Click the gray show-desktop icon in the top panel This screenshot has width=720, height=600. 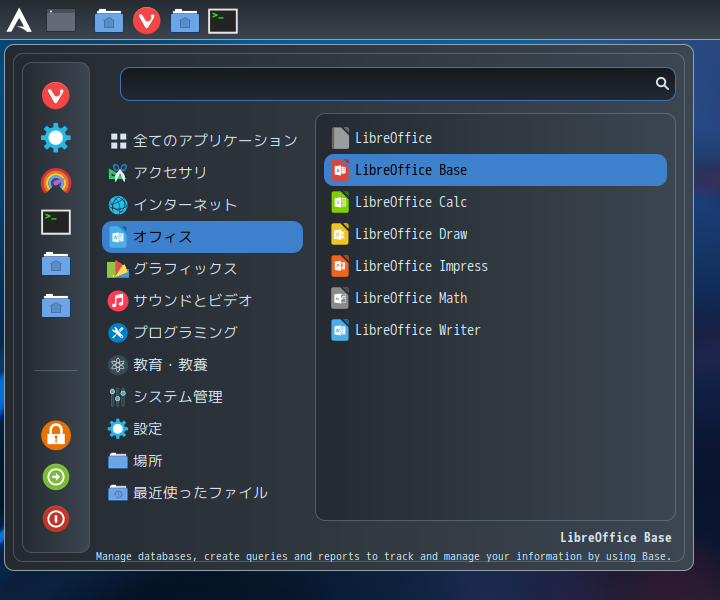(x=61, y=21)
